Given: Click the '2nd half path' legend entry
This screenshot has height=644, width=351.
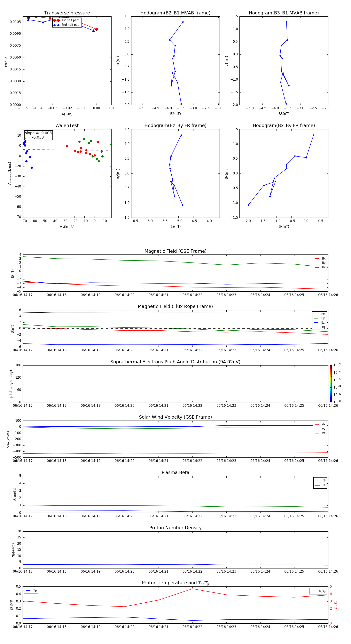Looking at the screenshot, I should tap(67, 25).
